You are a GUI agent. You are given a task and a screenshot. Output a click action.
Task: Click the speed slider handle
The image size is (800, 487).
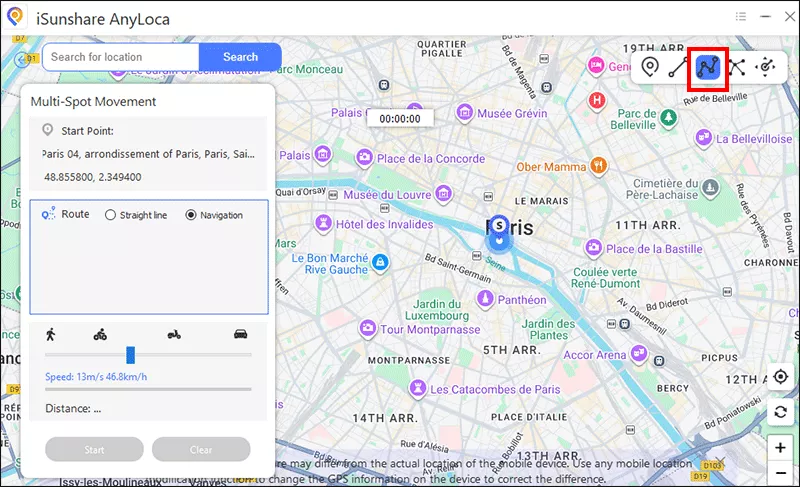click(130, 355)
